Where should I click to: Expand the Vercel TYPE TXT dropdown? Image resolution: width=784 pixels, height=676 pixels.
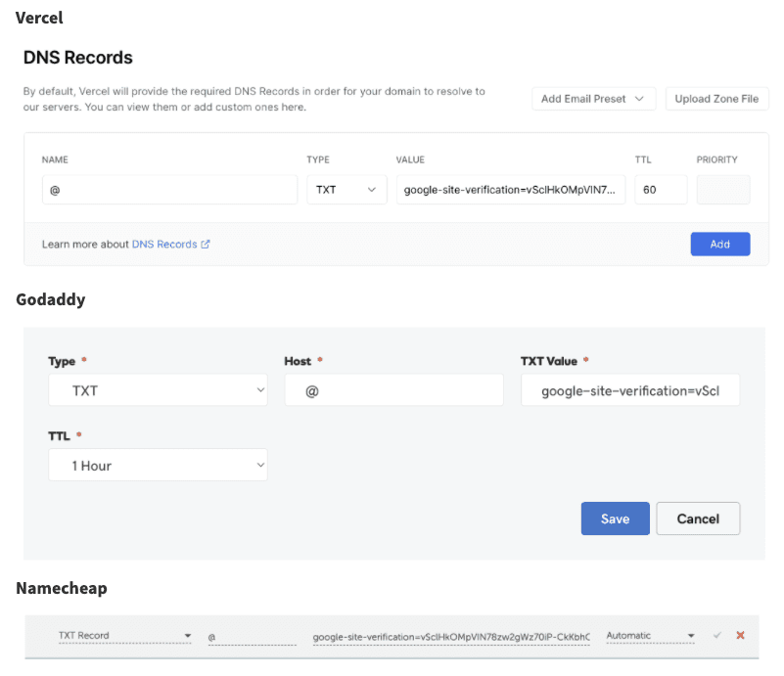pos(346,190)
